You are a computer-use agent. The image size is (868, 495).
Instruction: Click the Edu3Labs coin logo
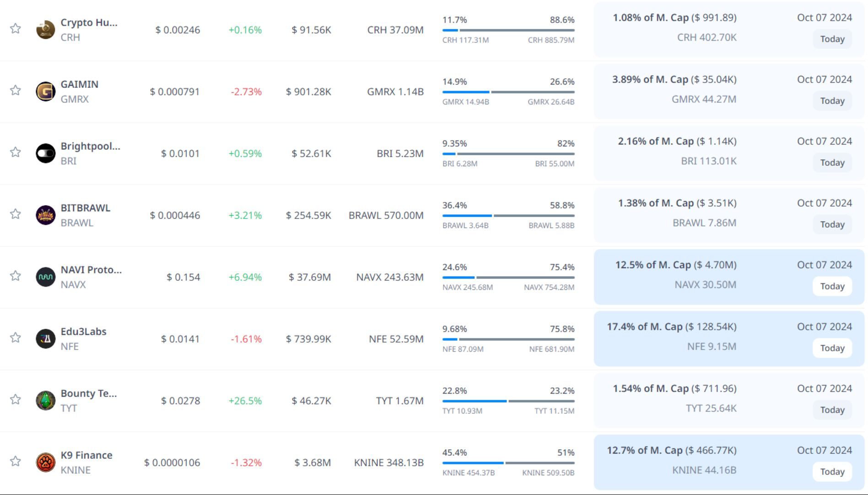(x=45, y=339)
